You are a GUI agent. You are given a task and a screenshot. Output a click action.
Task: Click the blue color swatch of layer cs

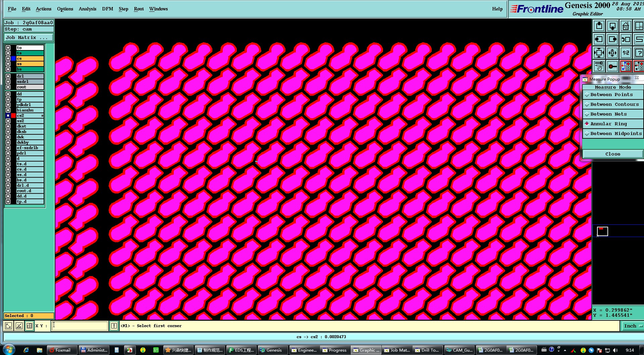tap(13, 58)
